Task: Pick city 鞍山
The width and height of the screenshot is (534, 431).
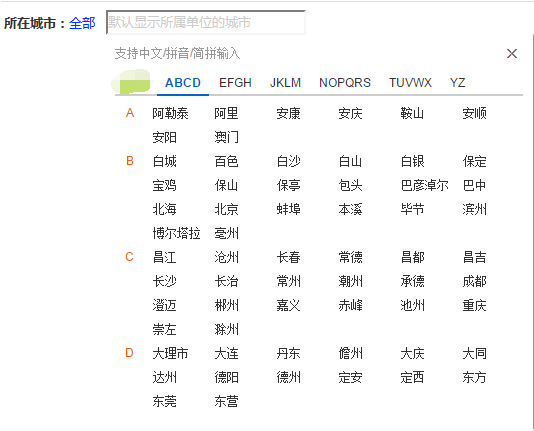Action: (412, 113)
